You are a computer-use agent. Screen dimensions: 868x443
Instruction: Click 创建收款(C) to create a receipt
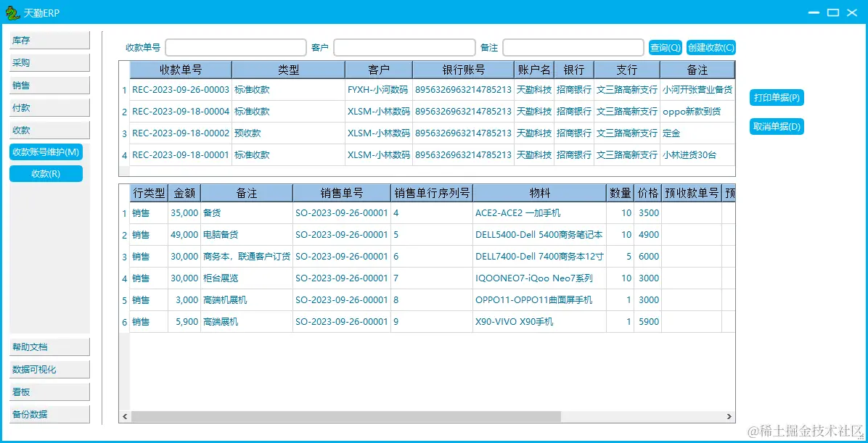711,47
